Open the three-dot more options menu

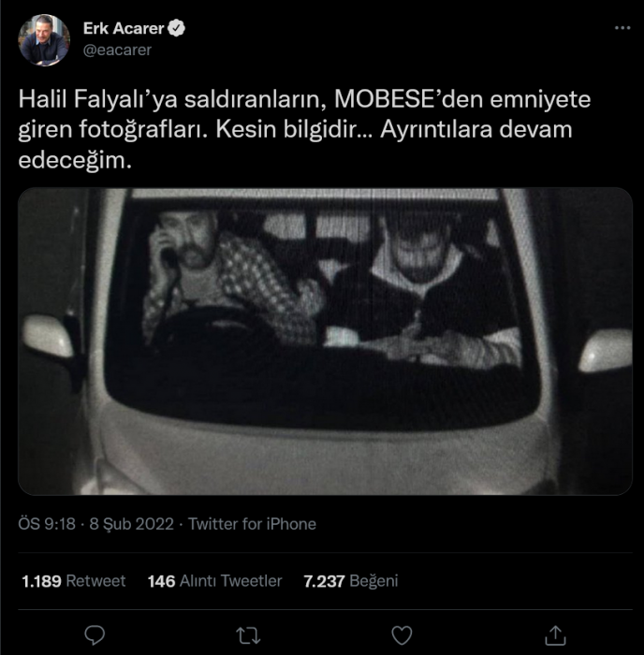(622, 28)
